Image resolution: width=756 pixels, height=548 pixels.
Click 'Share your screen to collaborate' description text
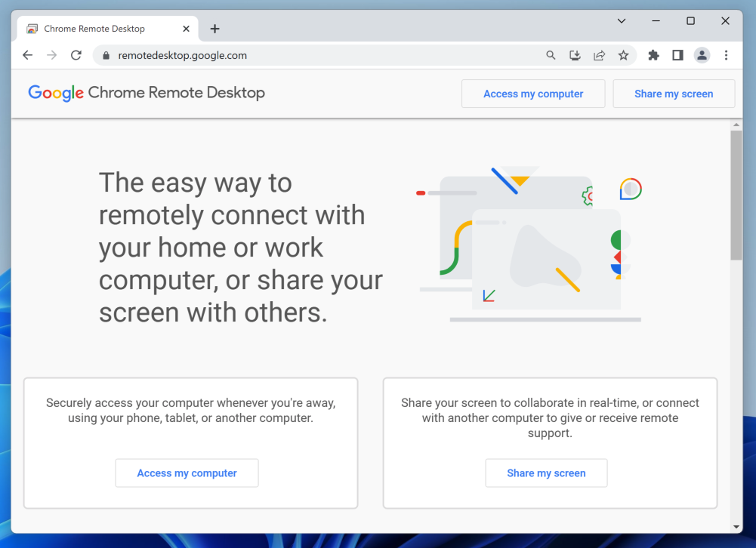pyautogui.click(x=550, y=417)
